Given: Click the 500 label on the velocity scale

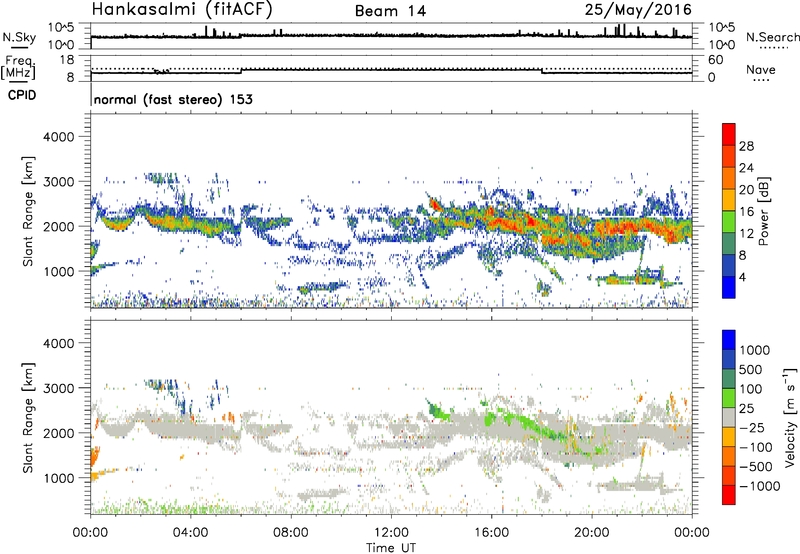Looking at the screenshot, I should pyautogui.click(x=751, y=369).
